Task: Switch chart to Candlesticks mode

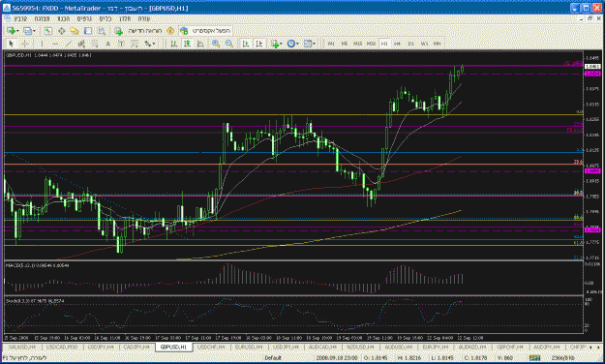Action: pos(187,44)
